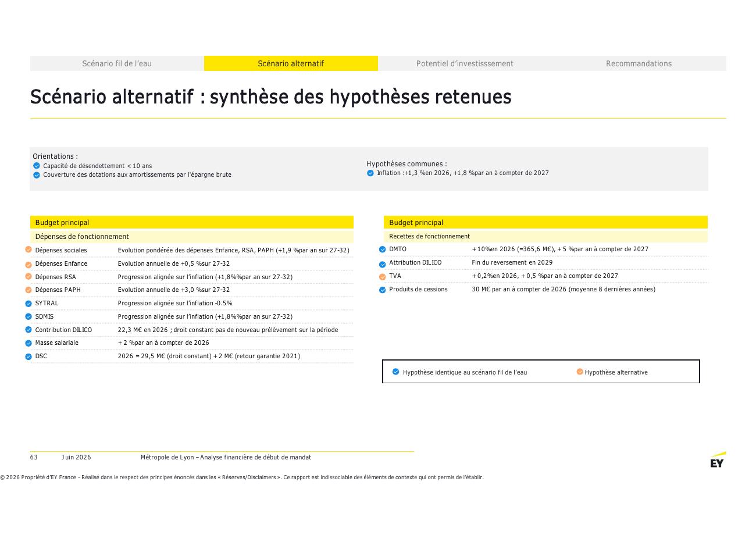Click the check icon beside Capacité de désendettement
The height and width of the screenshot is (535, 756).
pos(37,166)
